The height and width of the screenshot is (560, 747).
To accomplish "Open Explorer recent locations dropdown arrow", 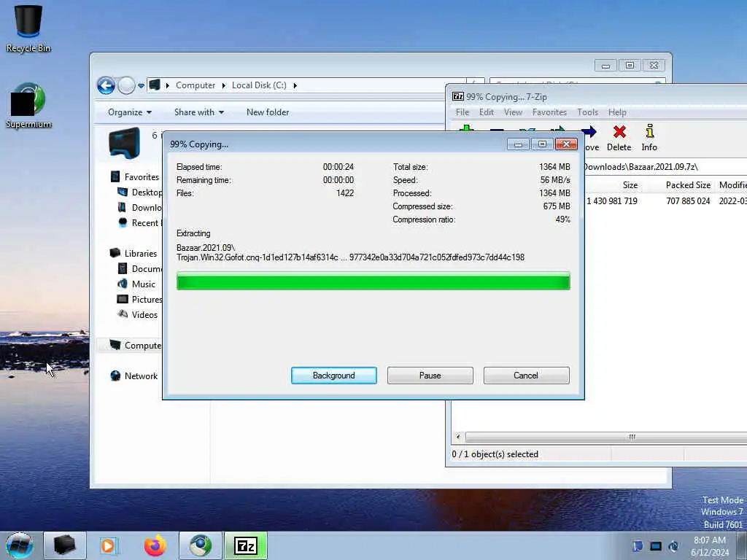I will [x=141, y=86].
